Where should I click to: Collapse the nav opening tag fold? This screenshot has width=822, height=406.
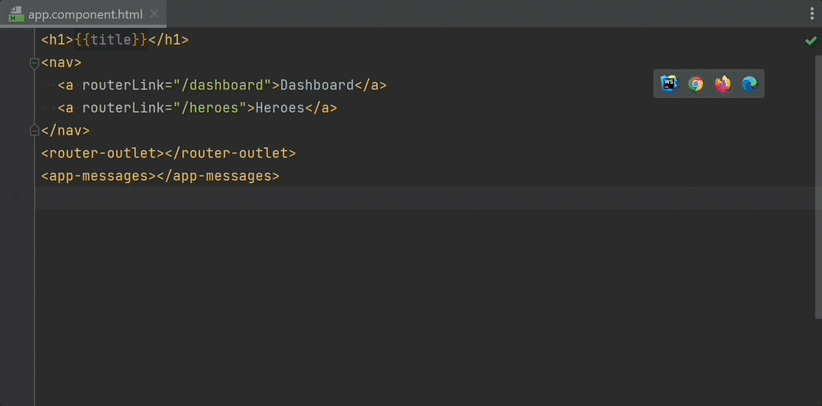pyautogui.click(x=35, y=63)
